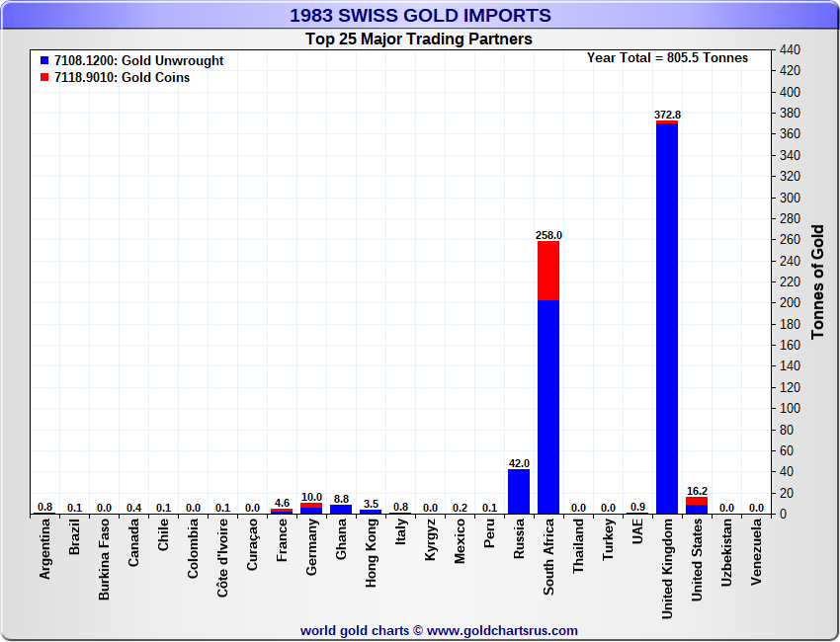Click the United States bar

point(697,506)
